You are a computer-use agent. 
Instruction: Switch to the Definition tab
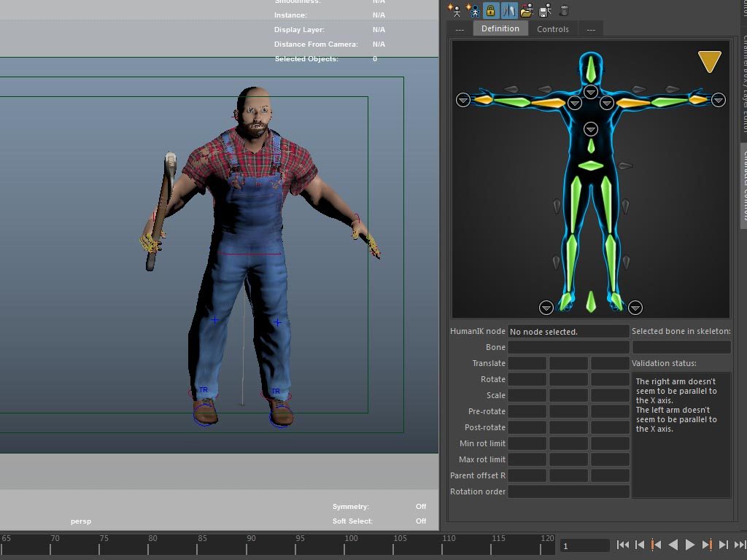500,28
